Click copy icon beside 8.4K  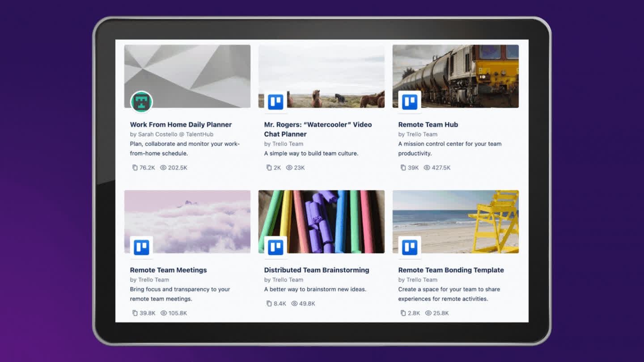click(x=269, y=303)
